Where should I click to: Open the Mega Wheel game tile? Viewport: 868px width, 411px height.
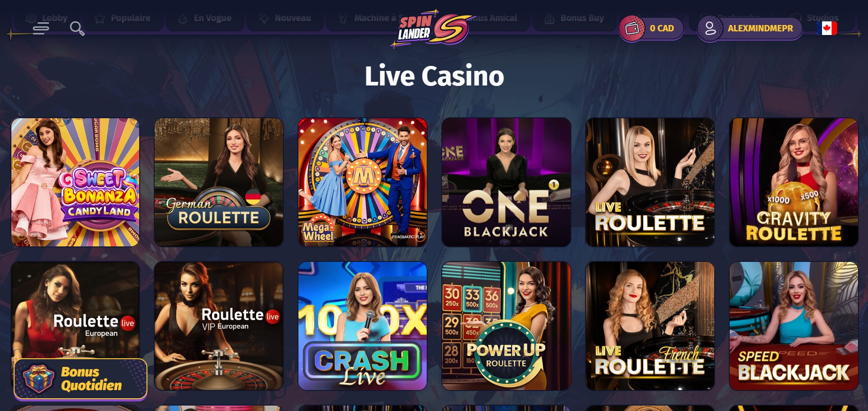[x=363, y=182]
